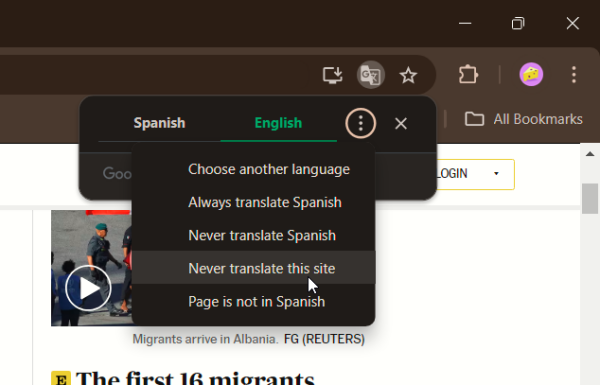This screenshot has width=600, height=385.
Task: Open the Google Translate icon in address bar
Action: (x=370, y=75)
